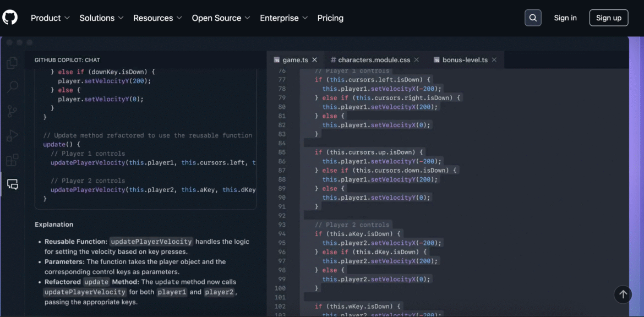Click the Sign up button

pos(608,18)
